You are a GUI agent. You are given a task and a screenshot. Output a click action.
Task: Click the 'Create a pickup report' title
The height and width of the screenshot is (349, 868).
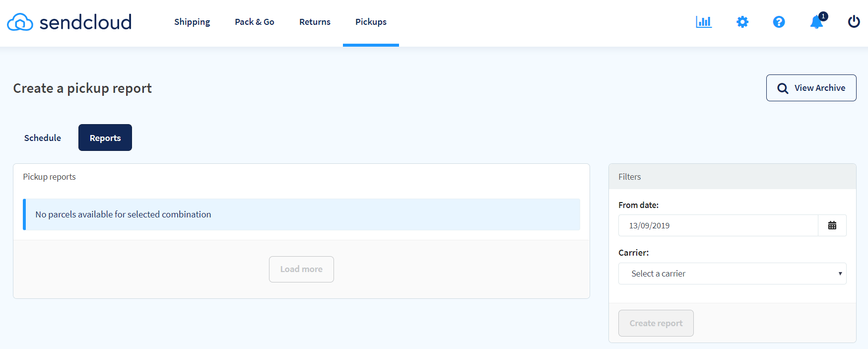(82, 88)
